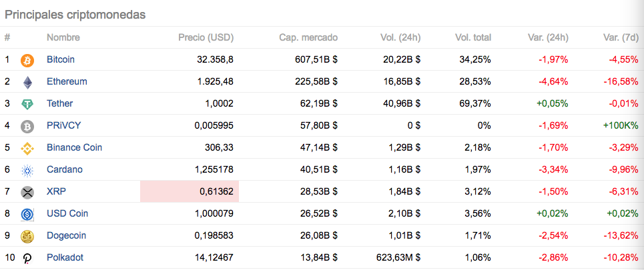Click Ethereum 24h change -4,64%

pos(554,81)
